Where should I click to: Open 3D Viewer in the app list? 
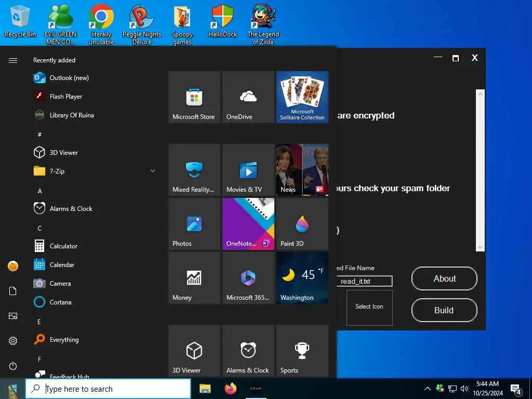pyautogui.click(x=95, y=152)
